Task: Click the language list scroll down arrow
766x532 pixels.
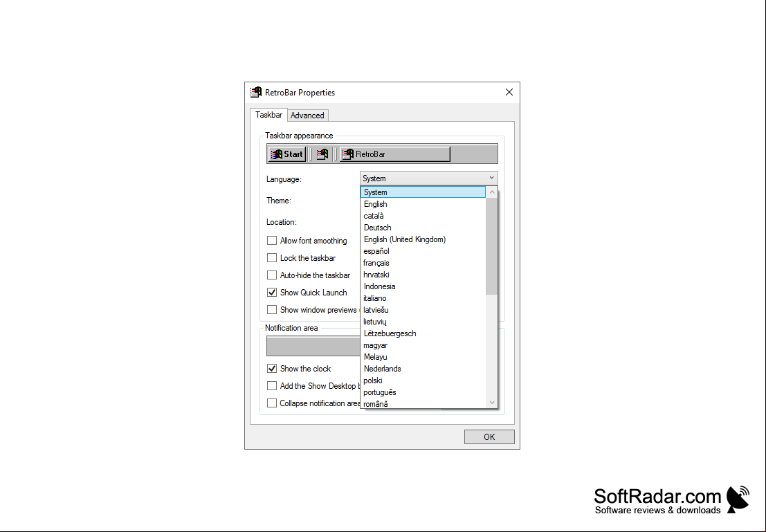Action: pyautogui.click(x=492, y=403)
